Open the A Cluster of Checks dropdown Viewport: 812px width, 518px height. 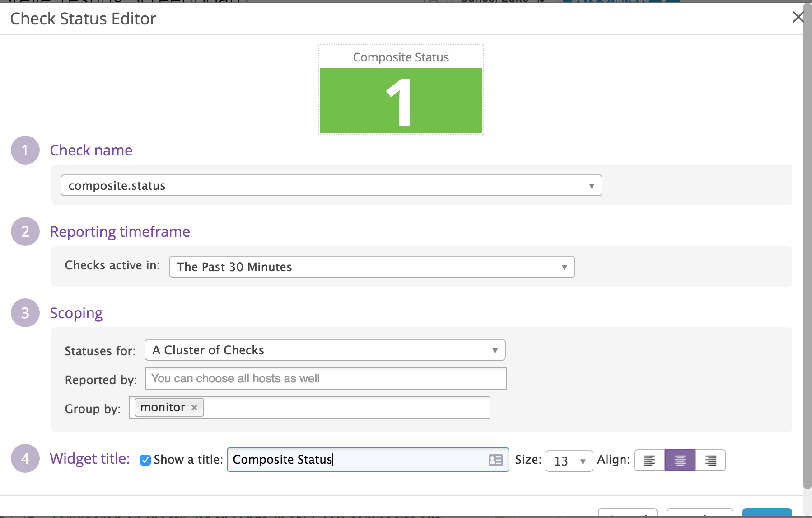(325, 350)
